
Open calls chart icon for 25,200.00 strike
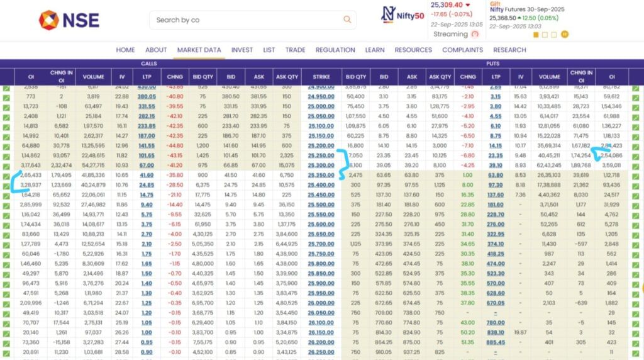tap(6, 146)
